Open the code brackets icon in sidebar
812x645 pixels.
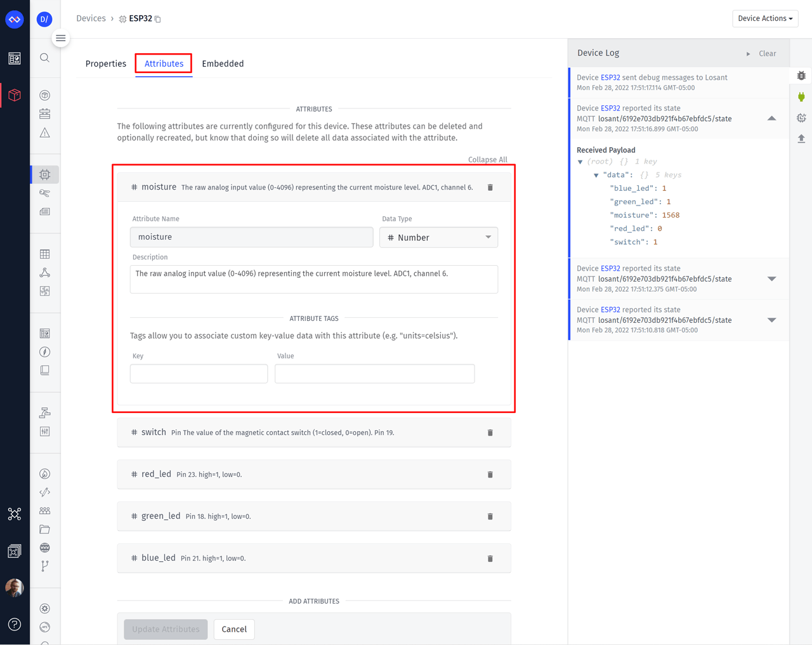pyautogui.click(x=44, y=492)
